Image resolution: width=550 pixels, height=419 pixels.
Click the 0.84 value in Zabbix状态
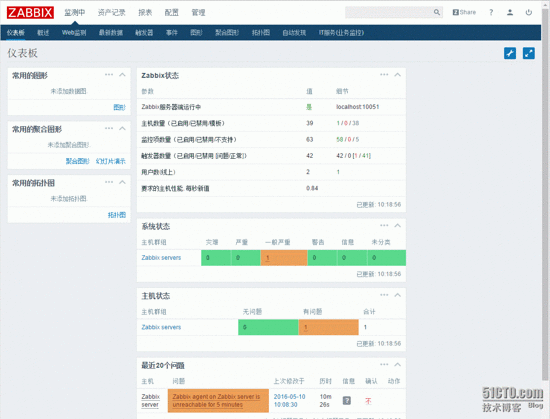(312, 188)
